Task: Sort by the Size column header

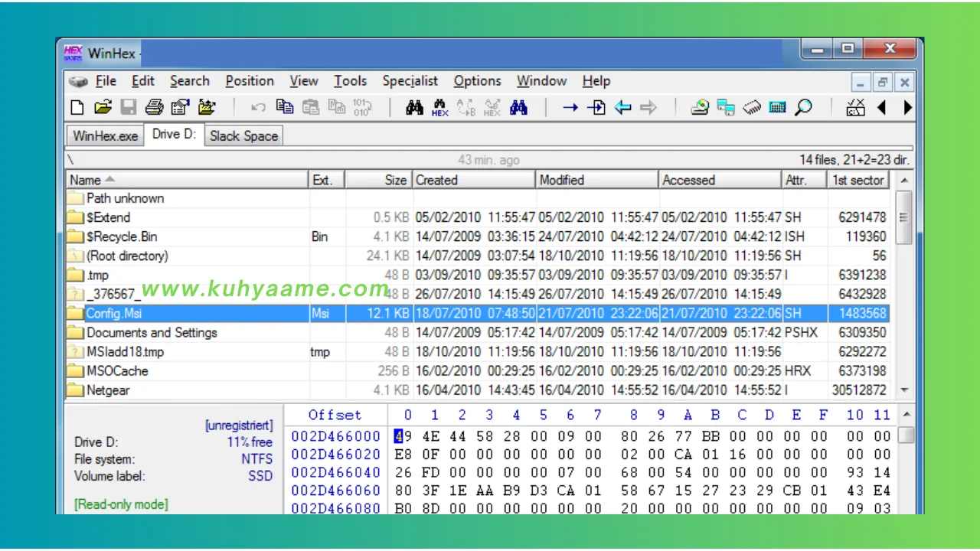Action: (379, 180)
